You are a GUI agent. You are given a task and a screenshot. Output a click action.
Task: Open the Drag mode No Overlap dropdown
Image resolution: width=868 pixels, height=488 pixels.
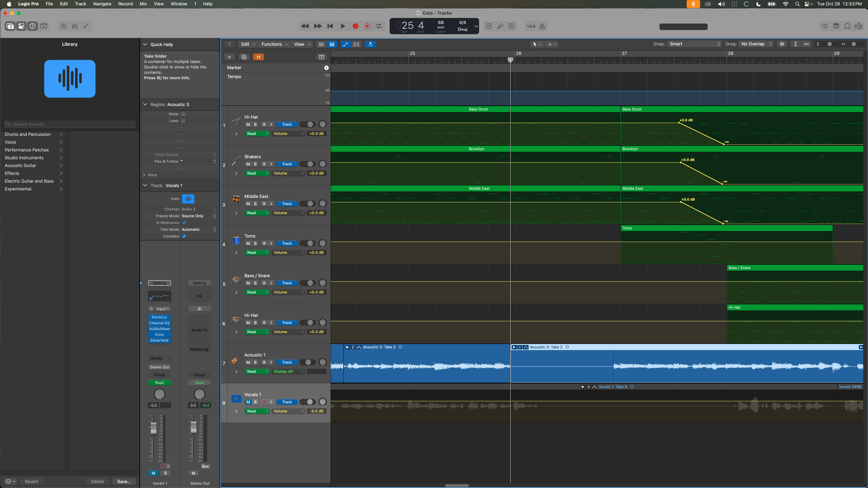click(756, 44)
